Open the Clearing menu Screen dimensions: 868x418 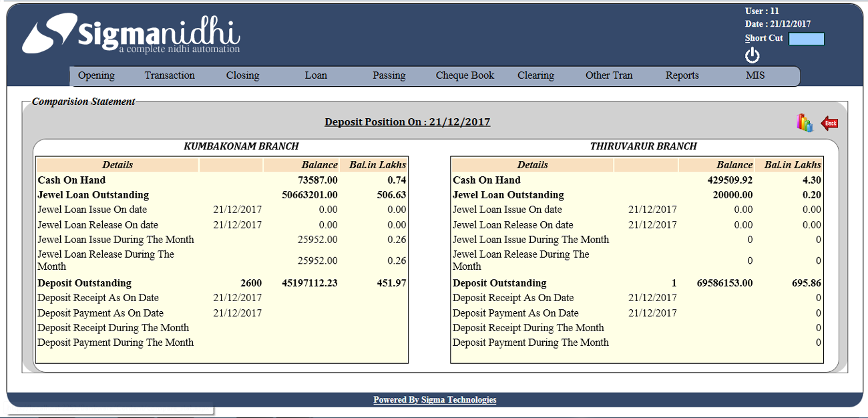pyautogui.click(x=535, y=75)
